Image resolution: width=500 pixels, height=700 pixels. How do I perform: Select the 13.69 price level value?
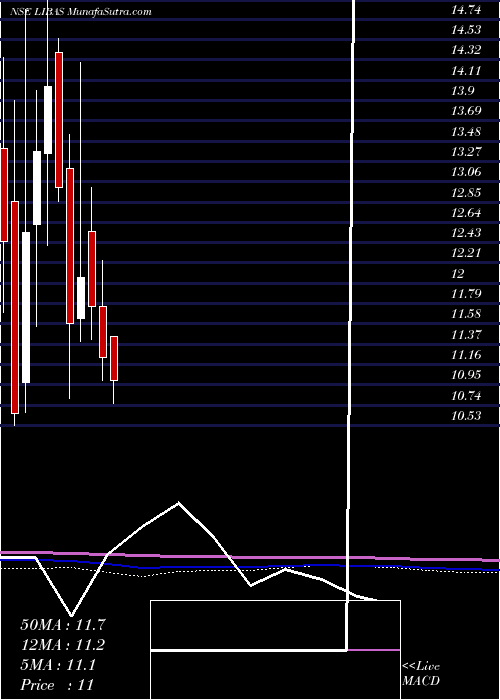(466, 111)
